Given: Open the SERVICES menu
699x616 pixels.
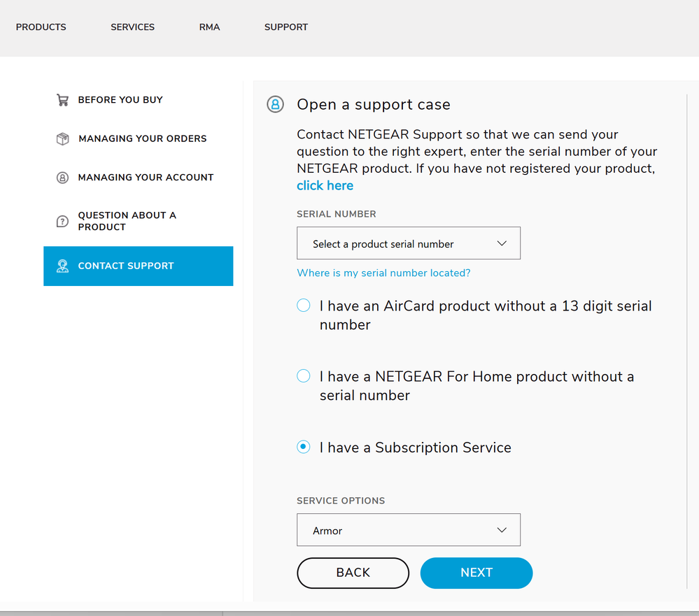Looking at the screenshot, I should [132, 27].
